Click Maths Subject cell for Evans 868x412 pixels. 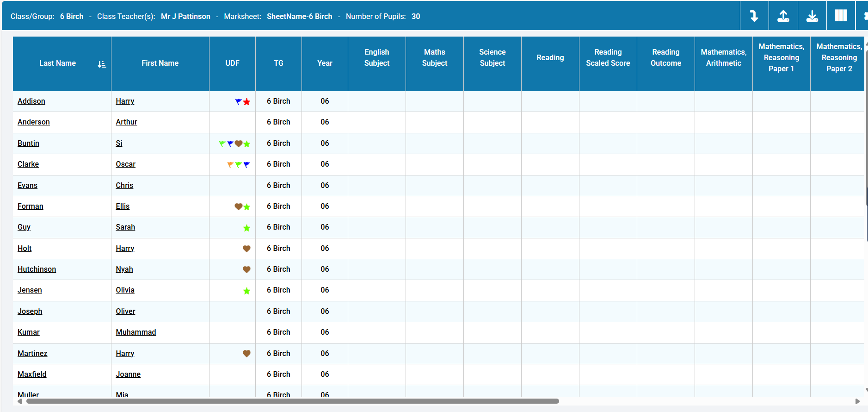(434, 186)
